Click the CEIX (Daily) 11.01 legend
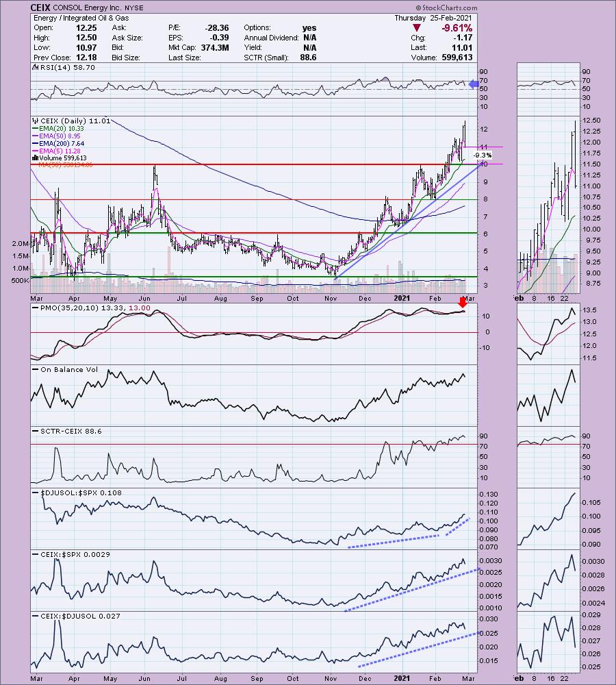The width and height of the screenshot is (616, 685). (75, 121)
